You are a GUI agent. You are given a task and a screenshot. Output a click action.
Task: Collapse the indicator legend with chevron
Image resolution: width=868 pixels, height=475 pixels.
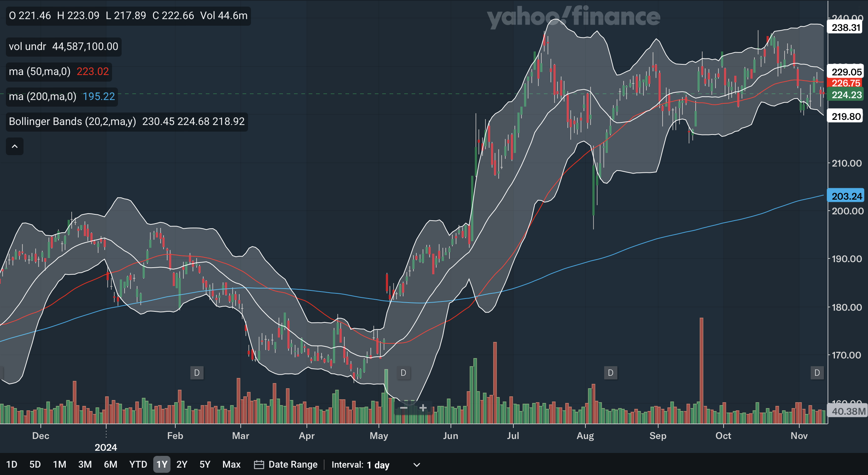point(15,146)
